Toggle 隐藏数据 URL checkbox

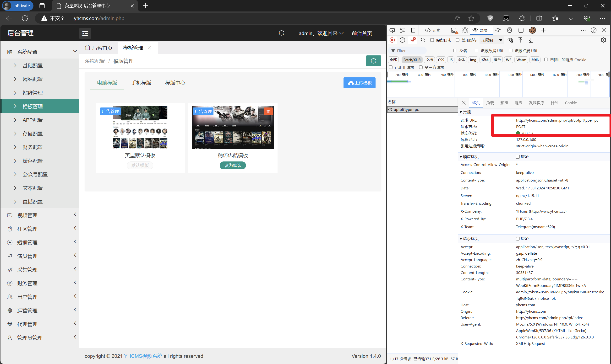[x=476, y=51]
